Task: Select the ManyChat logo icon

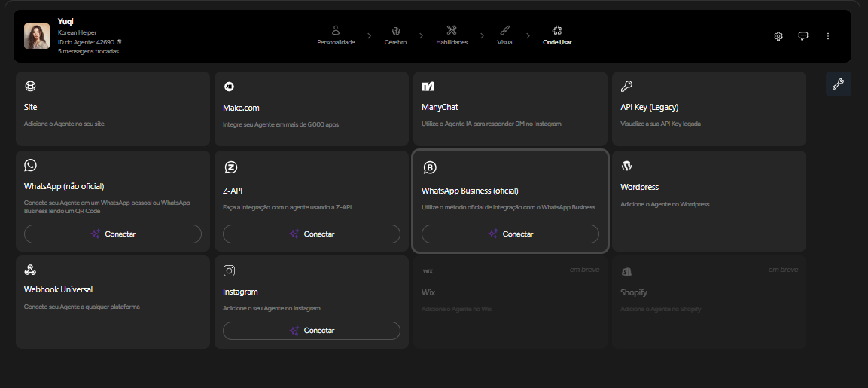Action: click(x=428, y=87)
